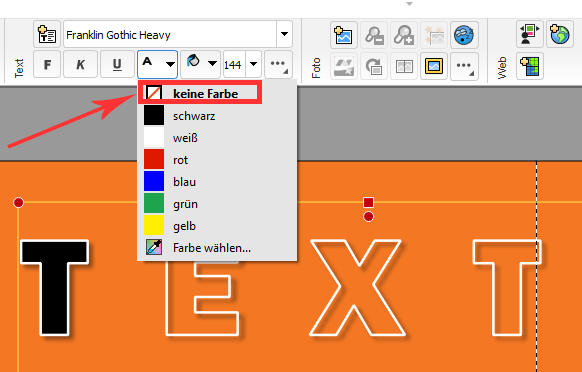The image size is (582, 372).
Task: Open more text options ellipsis button
Action: pyautogui.click(x=278, y=65)
